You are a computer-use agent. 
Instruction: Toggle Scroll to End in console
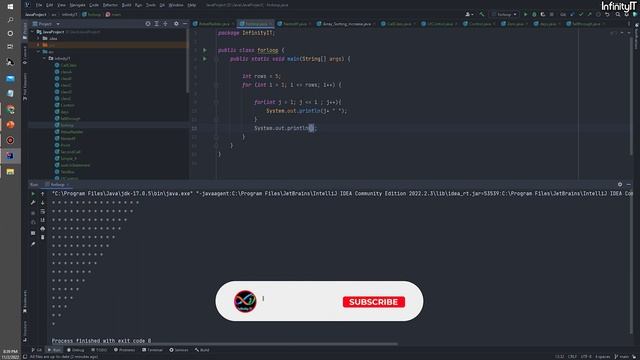point(42,220)
